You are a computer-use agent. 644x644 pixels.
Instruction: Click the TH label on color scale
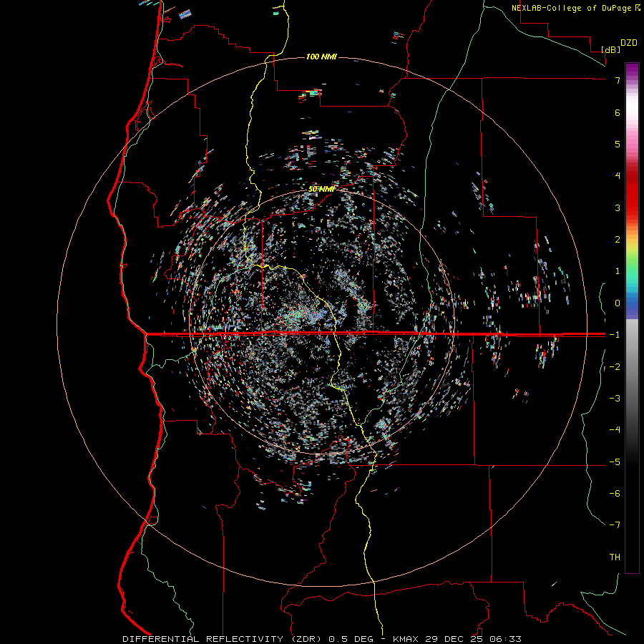(x=615, y=557)
